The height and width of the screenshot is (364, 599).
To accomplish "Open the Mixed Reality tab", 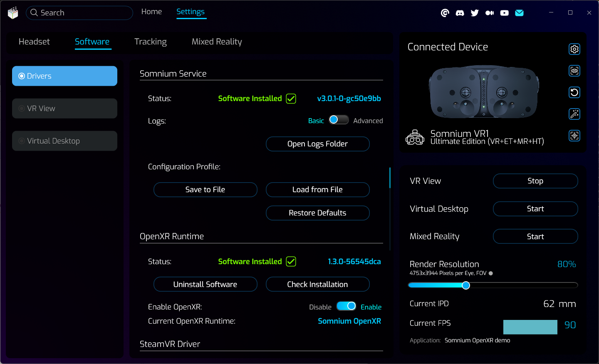I will click(216, 42).
